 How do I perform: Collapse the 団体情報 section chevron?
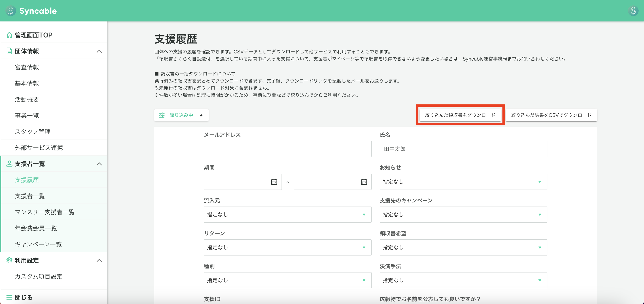100,51
